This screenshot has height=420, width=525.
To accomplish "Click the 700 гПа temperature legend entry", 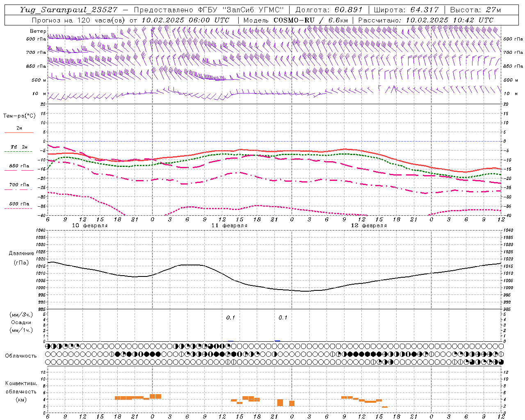I will (19, 185).
